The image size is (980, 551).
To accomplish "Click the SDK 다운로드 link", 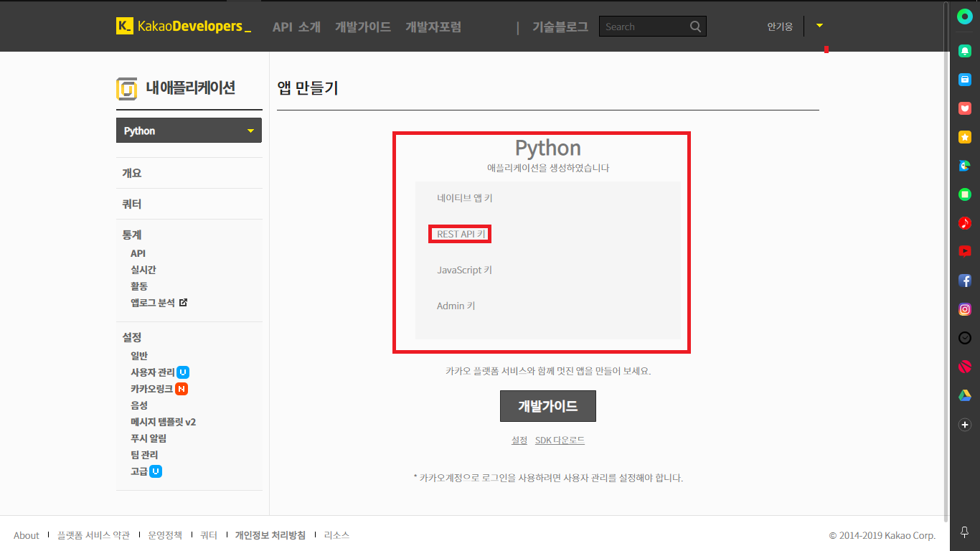I will (560, 441).
